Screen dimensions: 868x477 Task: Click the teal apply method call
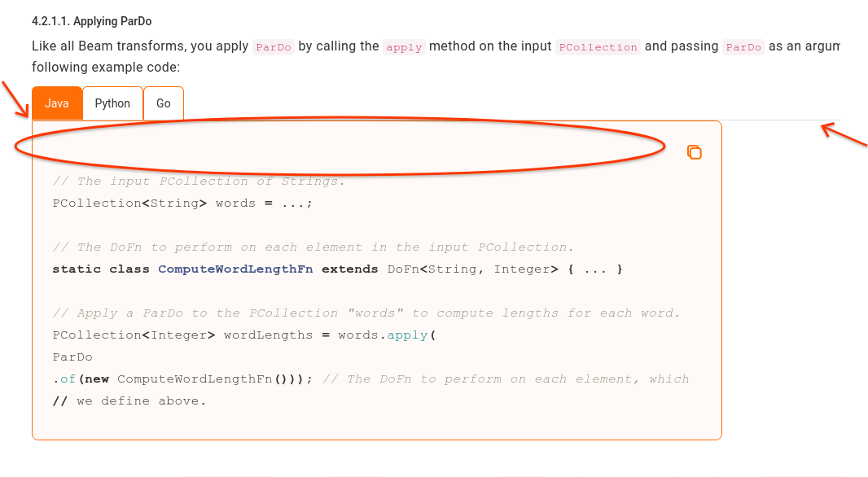coord(407,335)
